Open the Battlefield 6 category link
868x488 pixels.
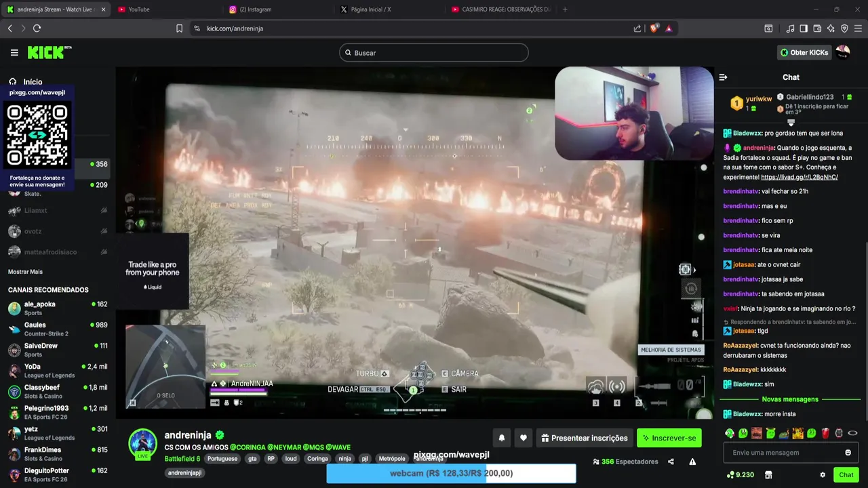coord(182,459)
